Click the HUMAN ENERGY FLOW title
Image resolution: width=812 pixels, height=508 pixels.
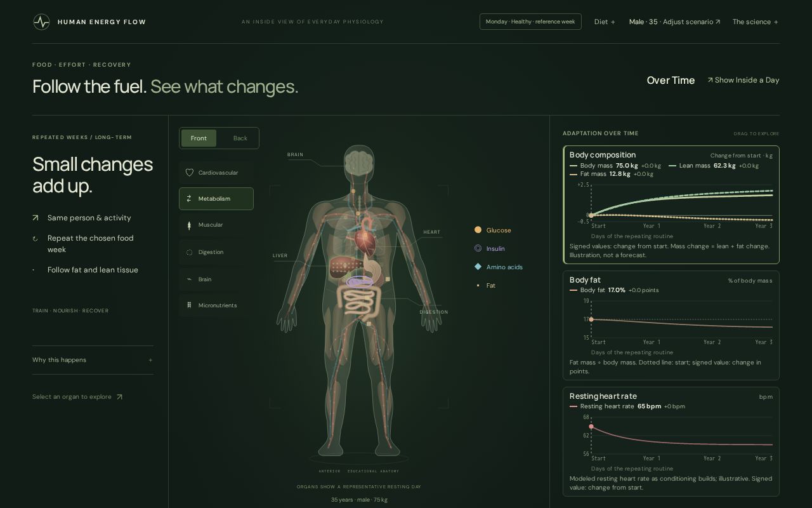101,22
